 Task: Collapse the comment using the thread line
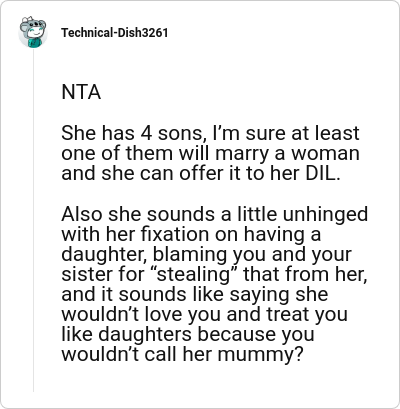(33, 220)
